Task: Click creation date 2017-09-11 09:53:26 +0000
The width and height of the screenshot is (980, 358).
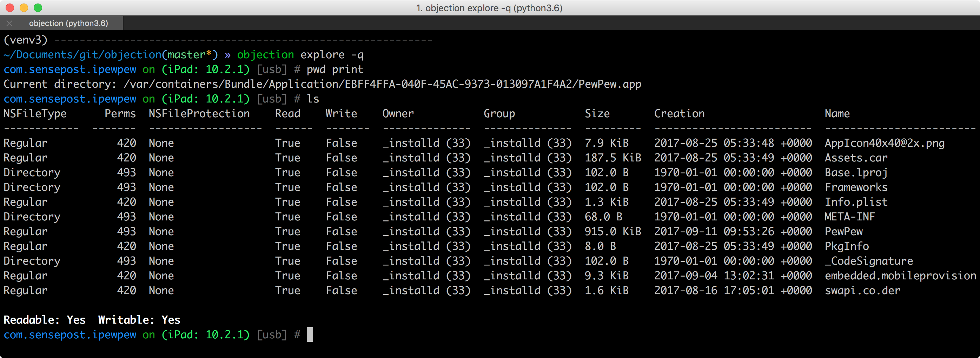Action: [733, 232]
